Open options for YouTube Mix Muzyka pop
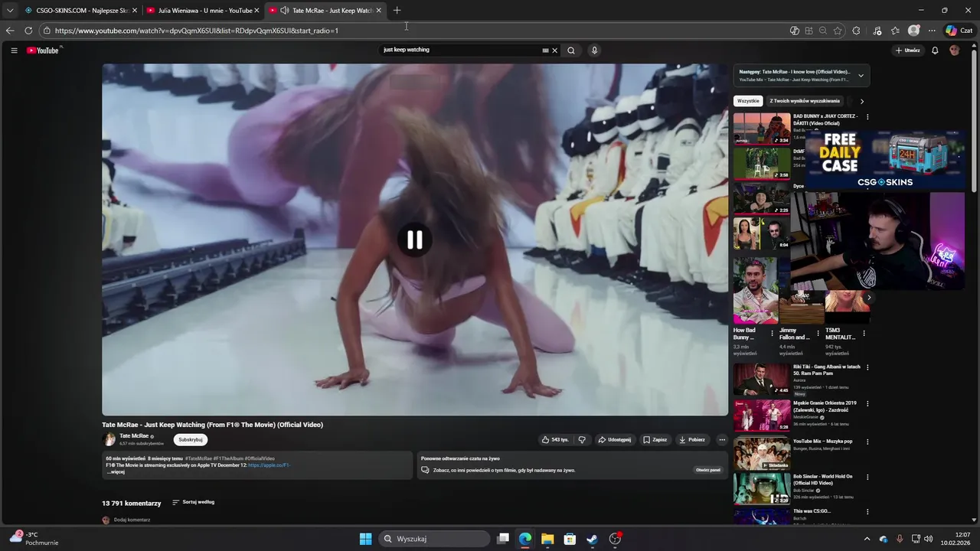The width and height of the screenshot is (980, 551). [x=867, y=442]
